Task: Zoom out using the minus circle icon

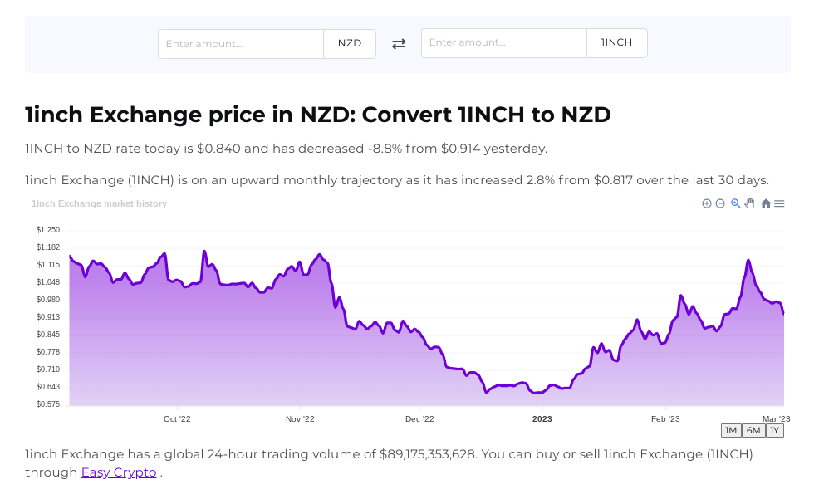Action: pyautogui.click(x=720, y=203)
